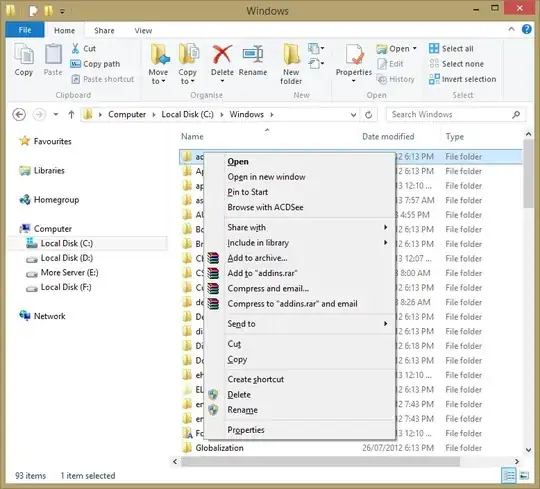Viewport: 540px width, 489px height.
Task: Click the Copy icon in Clipboard group
Action: tap(23, 55)
